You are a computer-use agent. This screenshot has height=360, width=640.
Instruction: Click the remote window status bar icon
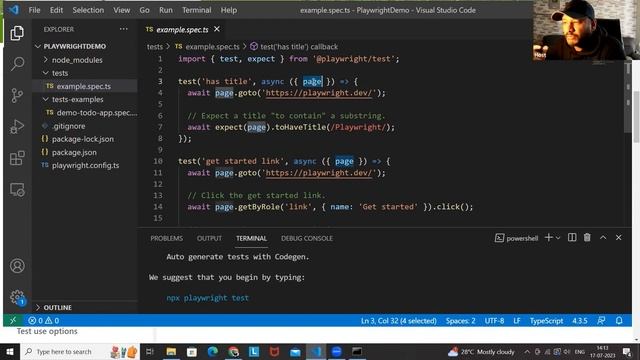13,320
